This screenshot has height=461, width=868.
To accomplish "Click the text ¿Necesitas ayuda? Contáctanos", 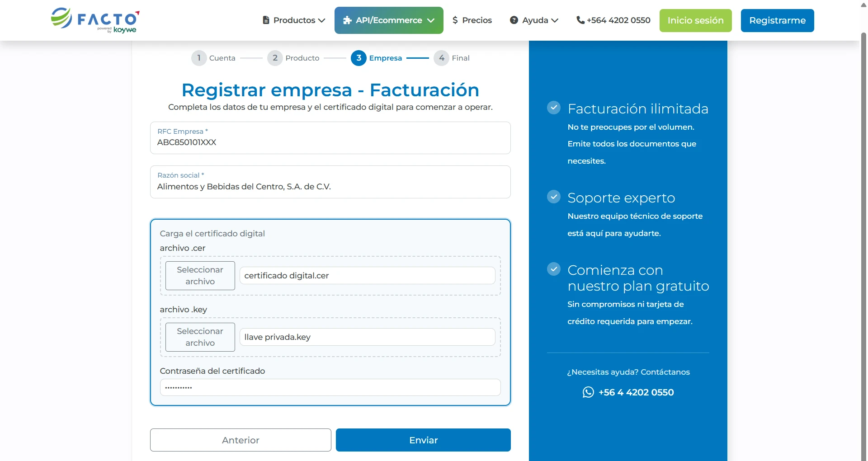I will (x=628, y=372).
